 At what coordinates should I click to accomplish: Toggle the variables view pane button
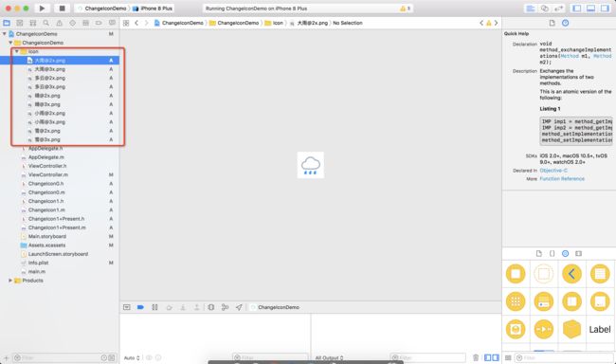[x=487, y=357]
